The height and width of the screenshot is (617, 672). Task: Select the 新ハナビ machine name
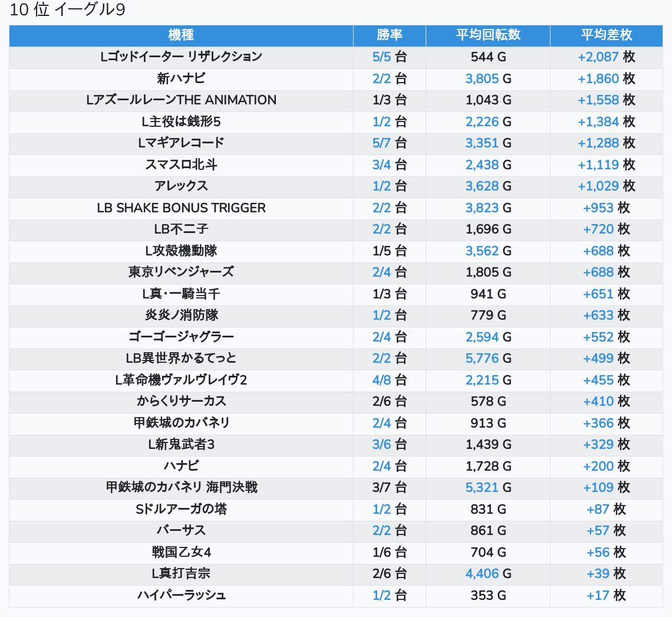tap(181, 78)
